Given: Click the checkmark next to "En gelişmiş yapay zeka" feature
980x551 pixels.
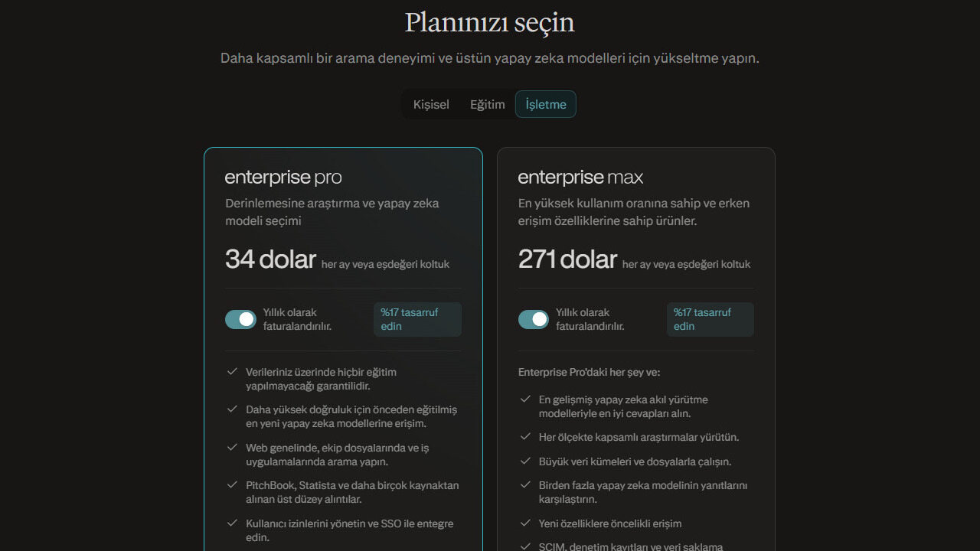Looking at the screenshot, I should coord(525,399).
